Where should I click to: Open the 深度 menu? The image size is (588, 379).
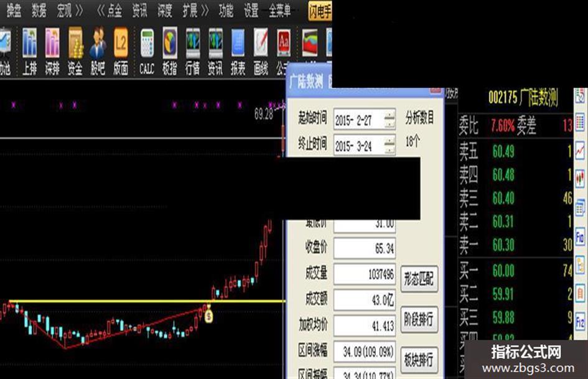click(x=165, y=11)
